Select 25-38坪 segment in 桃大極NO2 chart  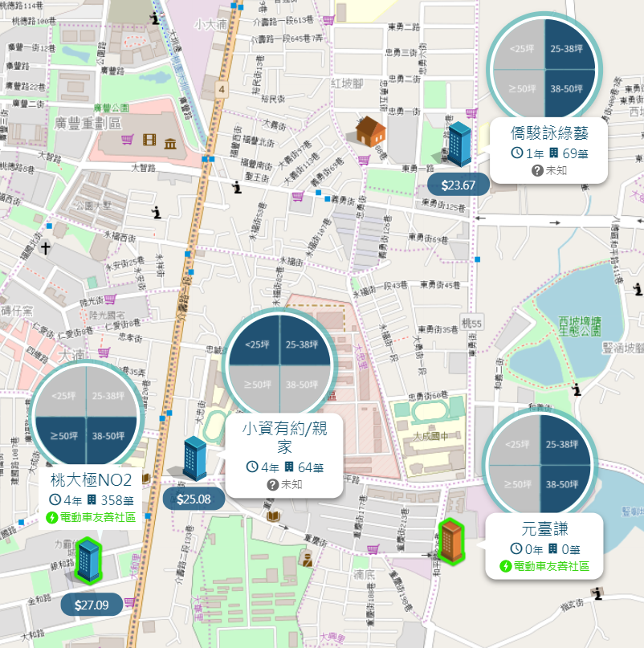pos(112,392)
